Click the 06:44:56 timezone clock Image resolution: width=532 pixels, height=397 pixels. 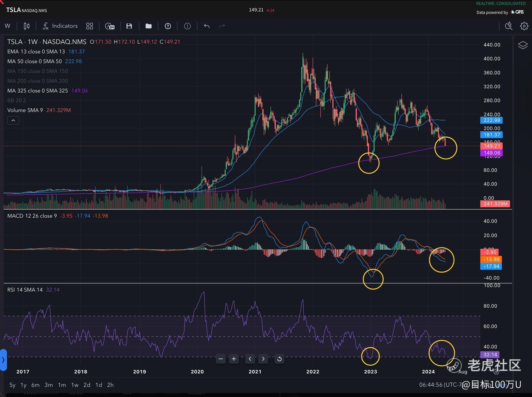pyautogui.click(x=442, y=385)
